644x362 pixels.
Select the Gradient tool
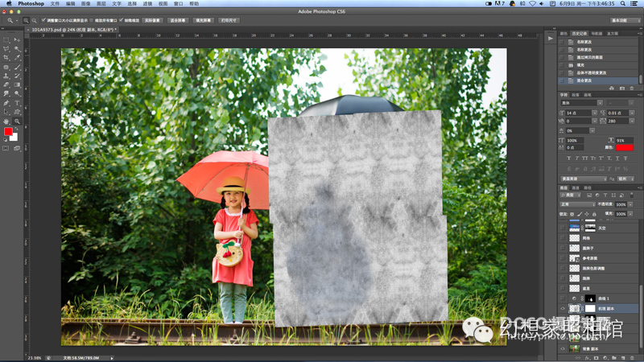17,85
